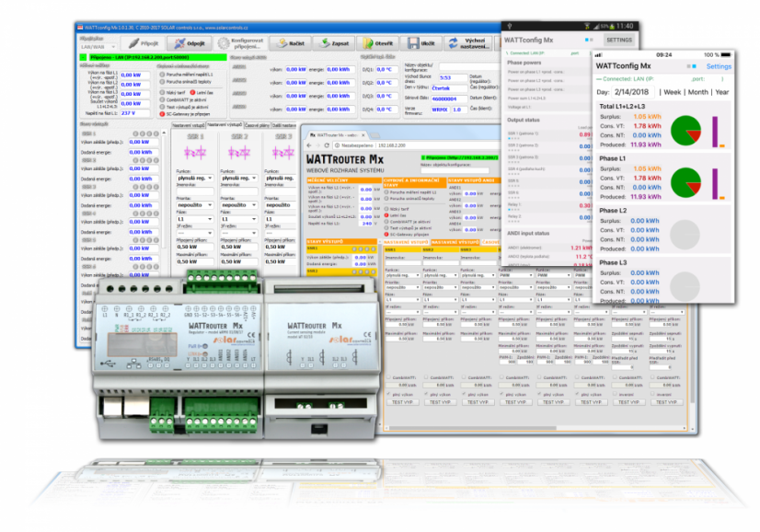Expand first Funkce 'plynulá reg.' dropdown
This screenshot has width=760, height=532.
pyautogui.click(x=193, y=179)
